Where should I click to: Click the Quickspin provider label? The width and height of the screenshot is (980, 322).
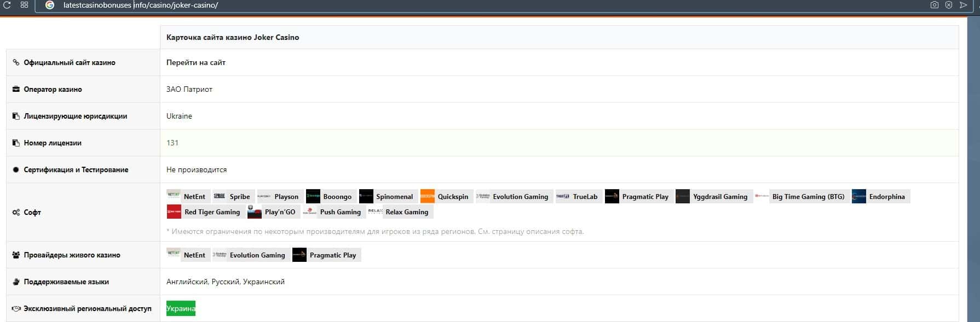point(453,197)
